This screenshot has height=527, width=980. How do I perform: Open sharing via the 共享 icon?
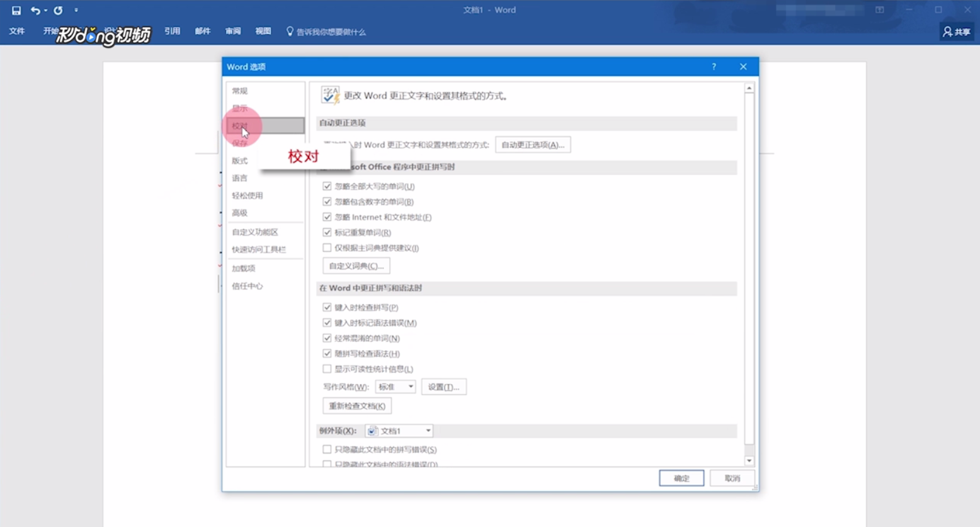click(955, 31)
